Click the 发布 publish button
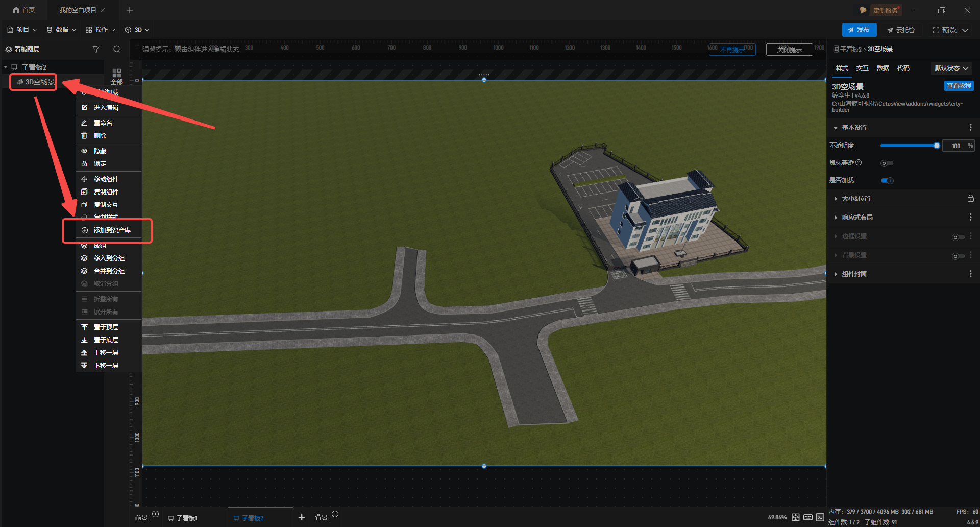Screen dimensions: 980x527 coord(859,30)
